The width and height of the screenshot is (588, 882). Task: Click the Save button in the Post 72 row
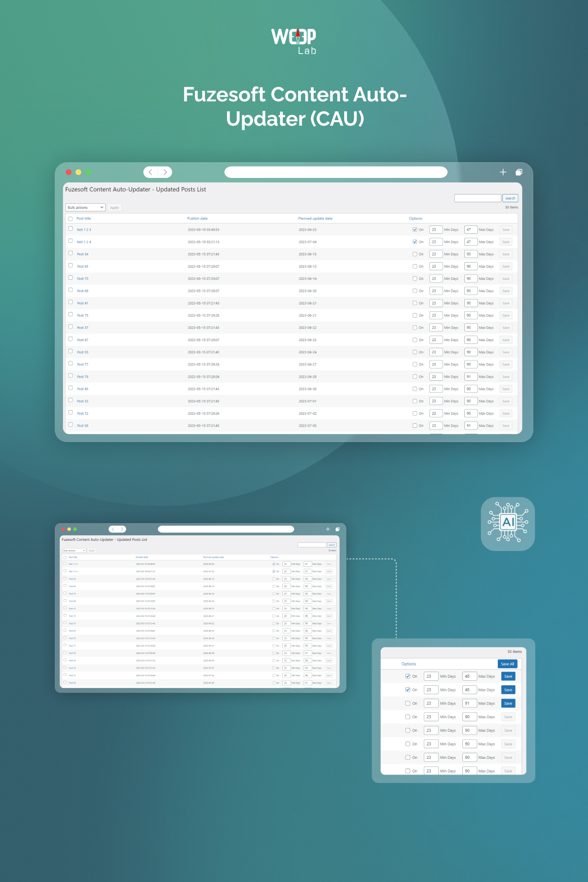(x=506, y=413)
